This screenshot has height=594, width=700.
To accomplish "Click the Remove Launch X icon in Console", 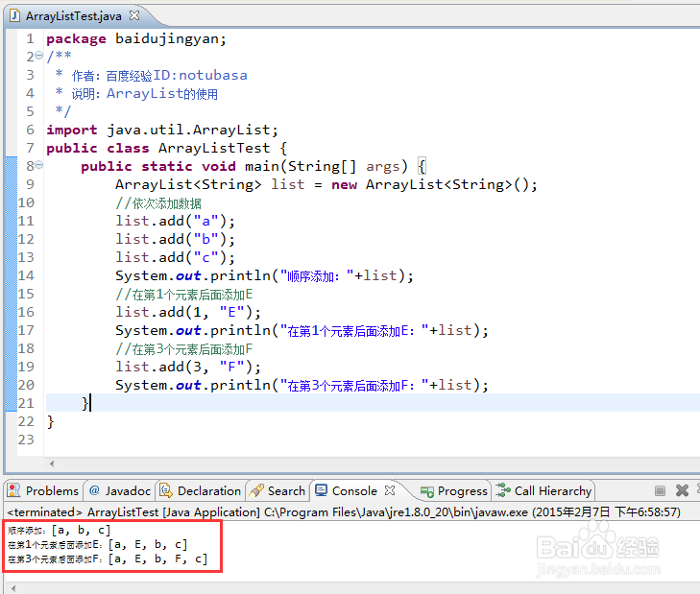I will (x=682, y=490).
